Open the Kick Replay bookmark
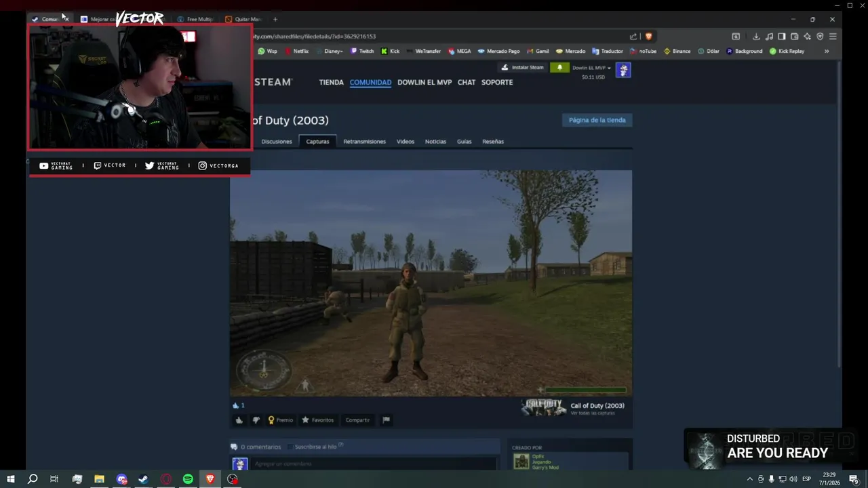 click(x=787, y=52)
